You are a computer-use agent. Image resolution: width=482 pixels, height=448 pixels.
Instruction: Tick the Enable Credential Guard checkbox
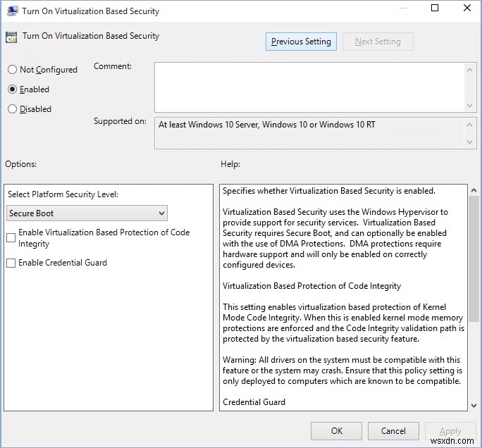(x=11, y=263)
